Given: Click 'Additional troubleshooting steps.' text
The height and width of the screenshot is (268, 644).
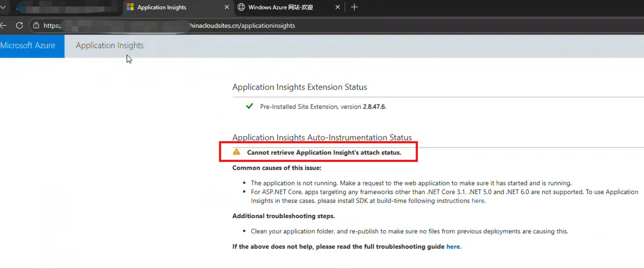Looking at the screenshot, I should click(x=283, y=216).
